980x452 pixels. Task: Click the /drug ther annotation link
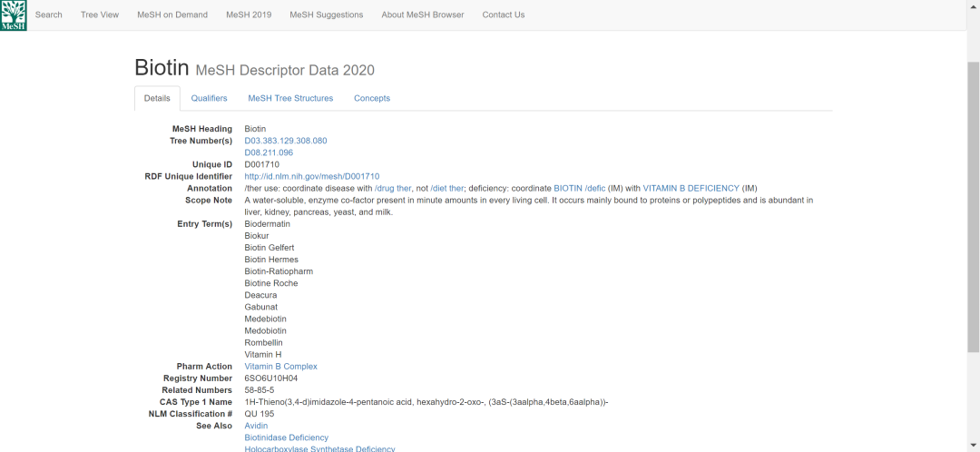tap(393, 188)
